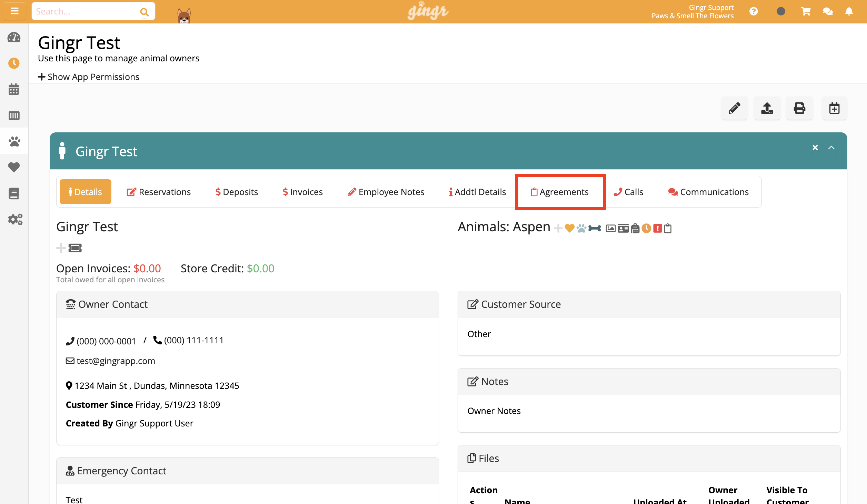Open the help question mark icon
Viewport: 867px width, 504px height.
(754, 11)
